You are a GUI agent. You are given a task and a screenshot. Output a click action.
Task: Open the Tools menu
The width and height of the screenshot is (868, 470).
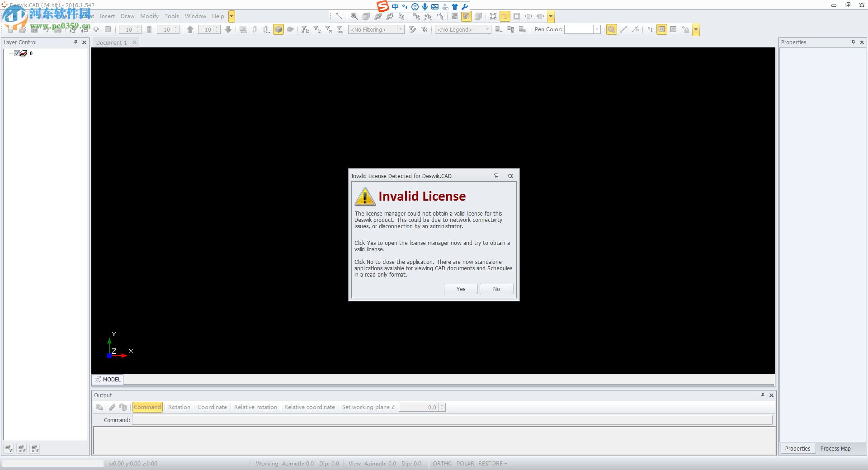click(172, 16)
